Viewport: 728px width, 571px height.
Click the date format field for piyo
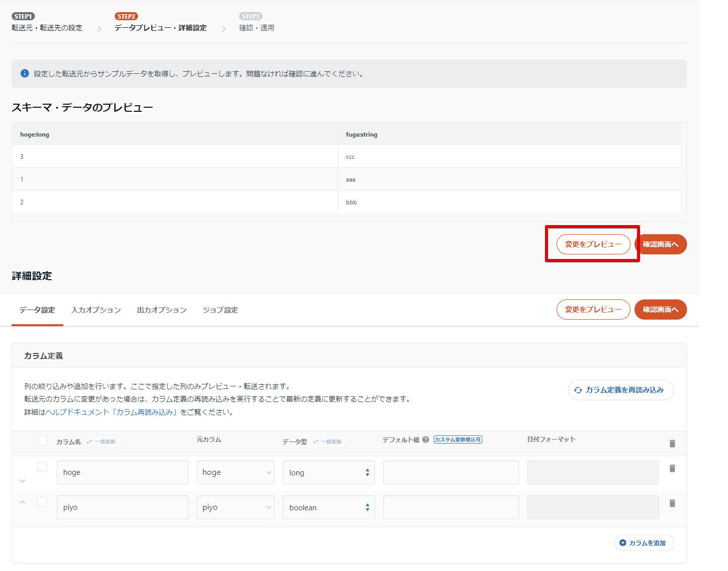593,507
